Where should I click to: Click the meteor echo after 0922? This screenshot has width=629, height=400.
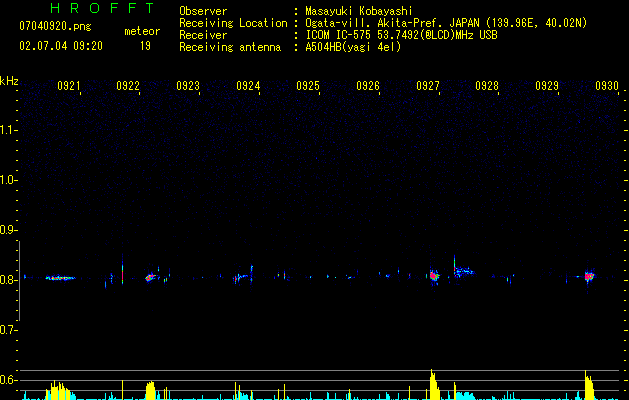click(150, 277)
